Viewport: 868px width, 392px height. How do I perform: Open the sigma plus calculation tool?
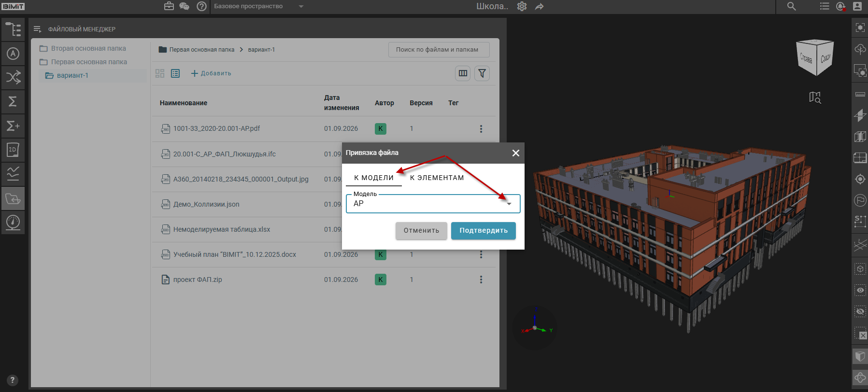click(13, 126)
